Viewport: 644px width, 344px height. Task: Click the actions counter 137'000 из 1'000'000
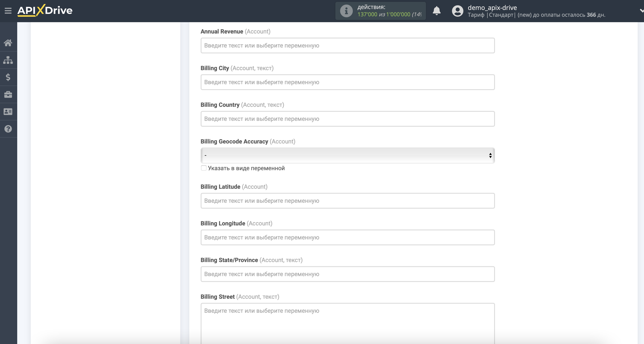tap(389, 14)
